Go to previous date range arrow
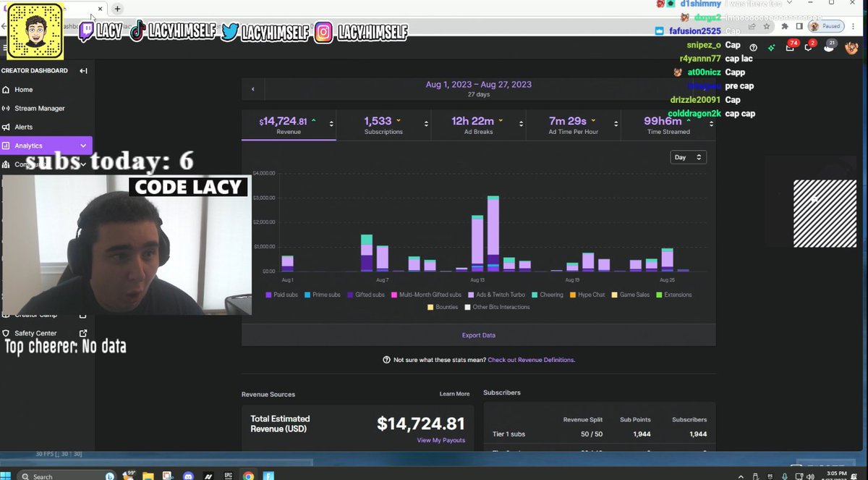The width and height of the screenshot is (868, 480). coord(253,89)
